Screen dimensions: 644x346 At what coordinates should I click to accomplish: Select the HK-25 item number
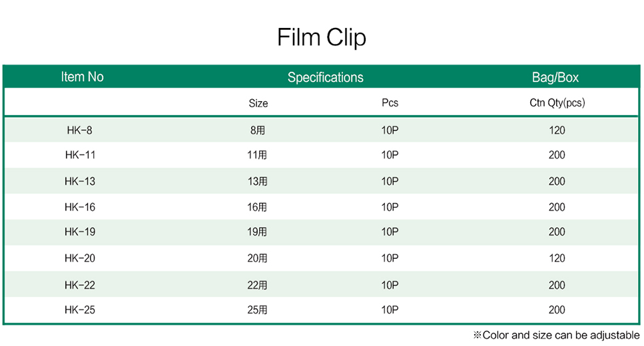[x=80, y=309]
